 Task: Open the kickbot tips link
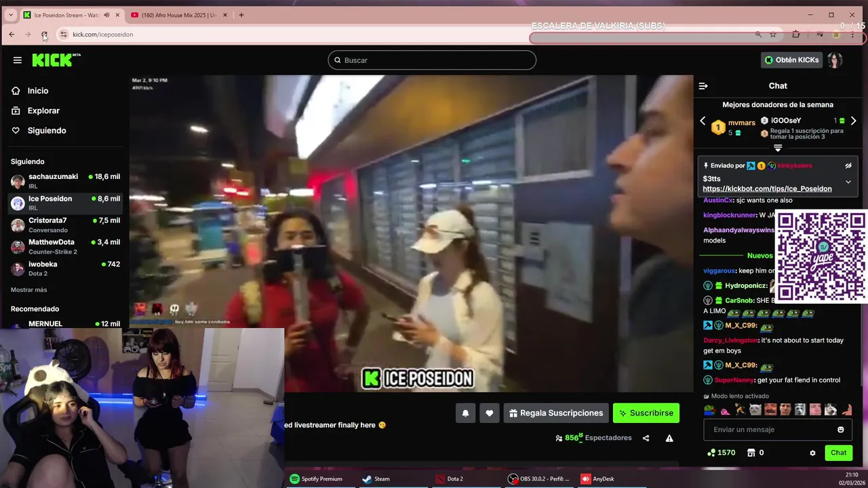coord(767,188)
